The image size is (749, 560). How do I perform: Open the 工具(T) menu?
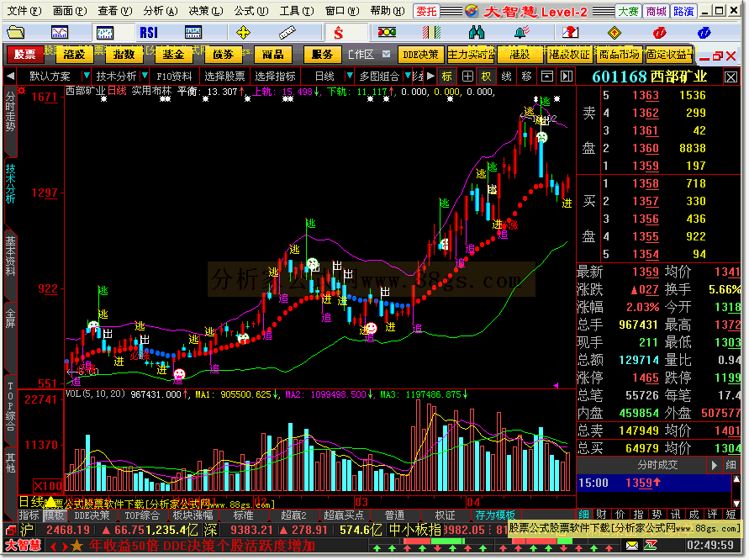297,11
